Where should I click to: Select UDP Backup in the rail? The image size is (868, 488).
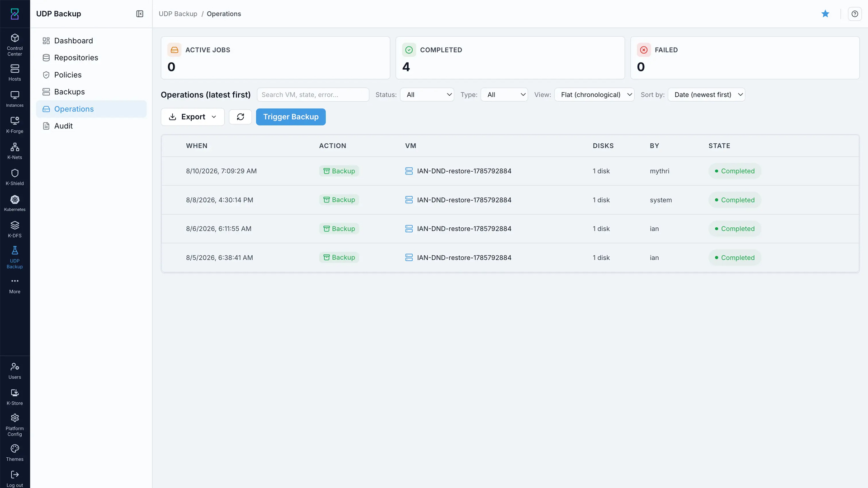click(15, 258)
